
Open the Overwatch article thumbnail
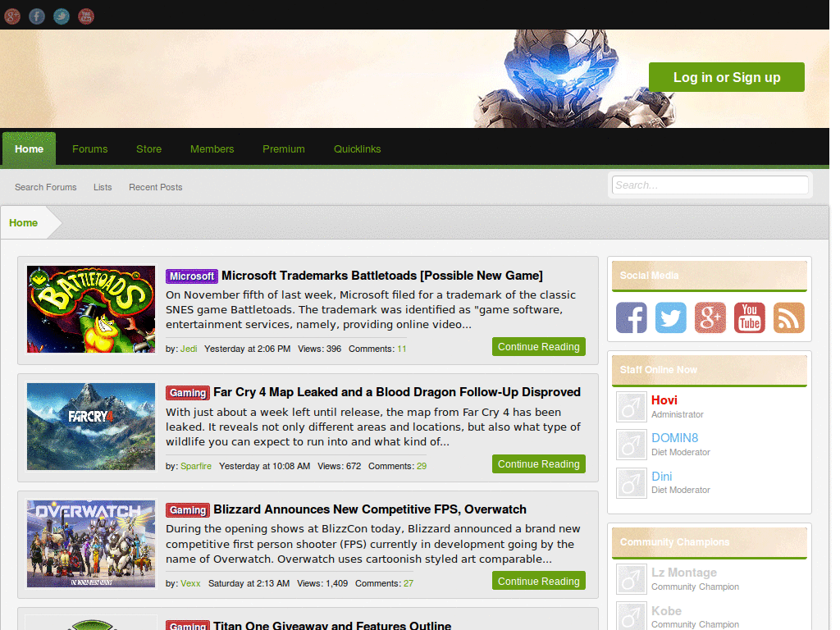pyautogui.click(x=91, y=544)
